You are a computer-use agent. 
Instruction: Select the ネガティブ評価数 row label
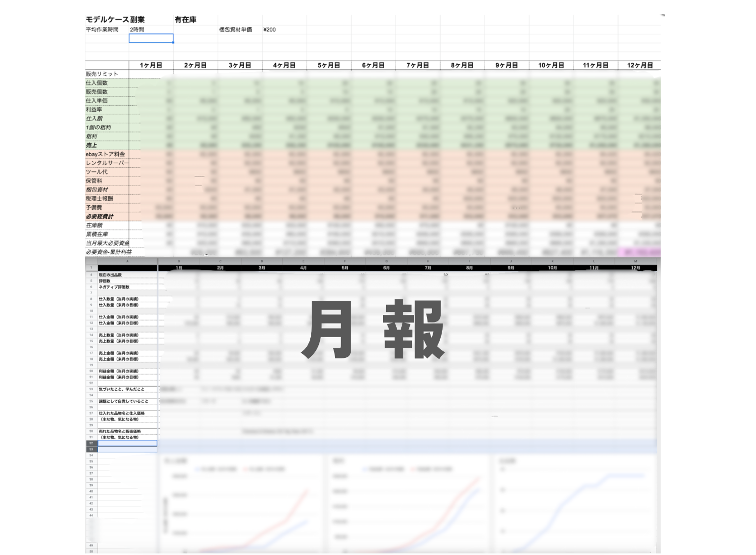click(x=114, y=287)
